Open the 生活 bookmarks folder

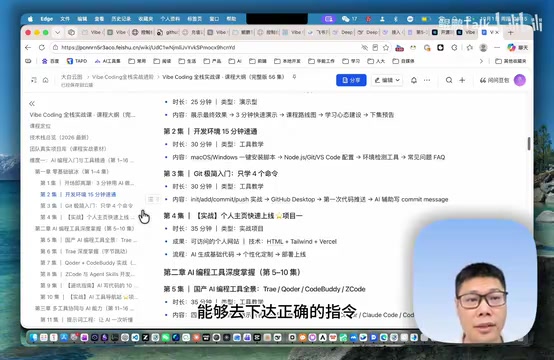click(187, 61)
